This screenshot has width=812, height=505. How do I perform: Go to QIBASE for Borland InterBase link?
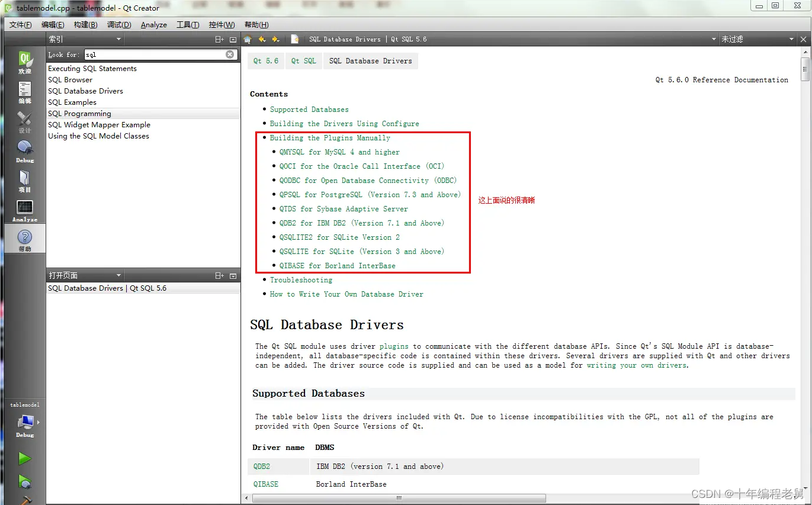tap(338, 266)
